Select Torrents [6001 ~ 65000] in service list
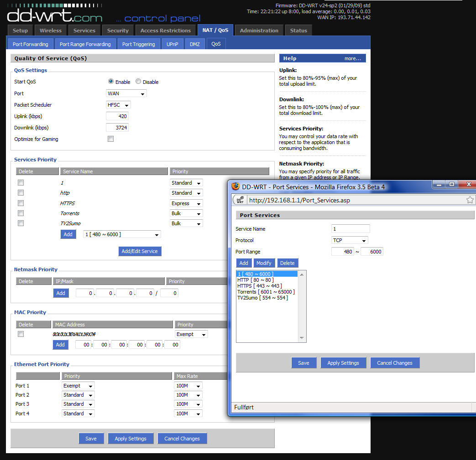 tap(266, 292)
